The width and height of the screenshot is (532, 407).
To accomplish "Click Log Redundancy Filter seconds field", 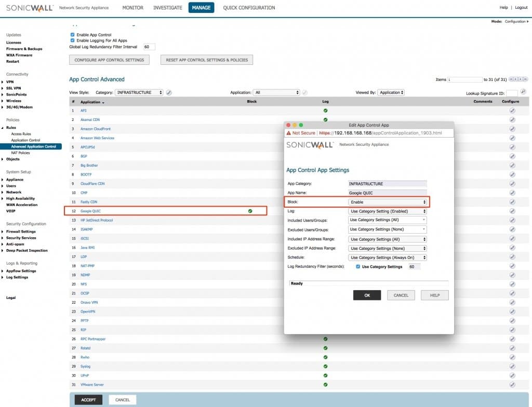I will (x=414, y=267).
